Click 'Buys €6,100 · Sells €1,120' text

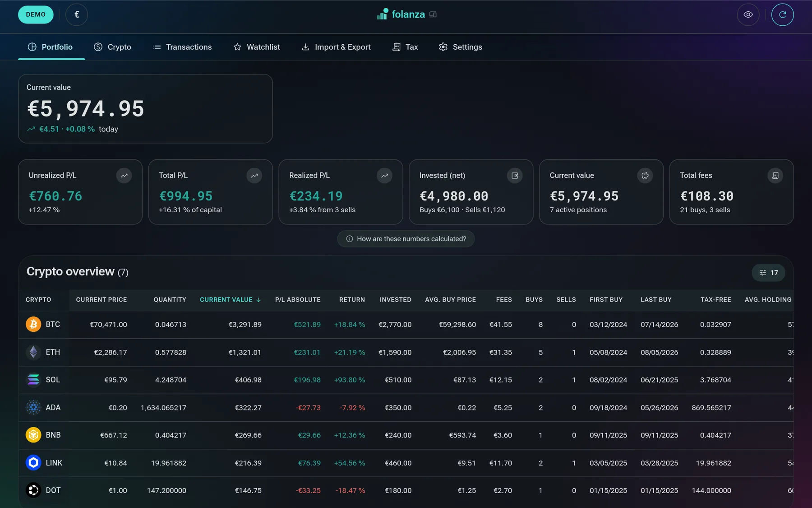(462, 210)
